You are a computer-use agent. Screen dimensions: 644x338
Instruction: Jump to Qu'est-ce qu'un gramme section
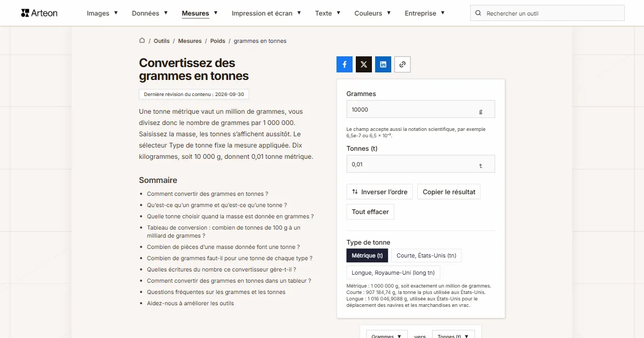pos(217,205)
